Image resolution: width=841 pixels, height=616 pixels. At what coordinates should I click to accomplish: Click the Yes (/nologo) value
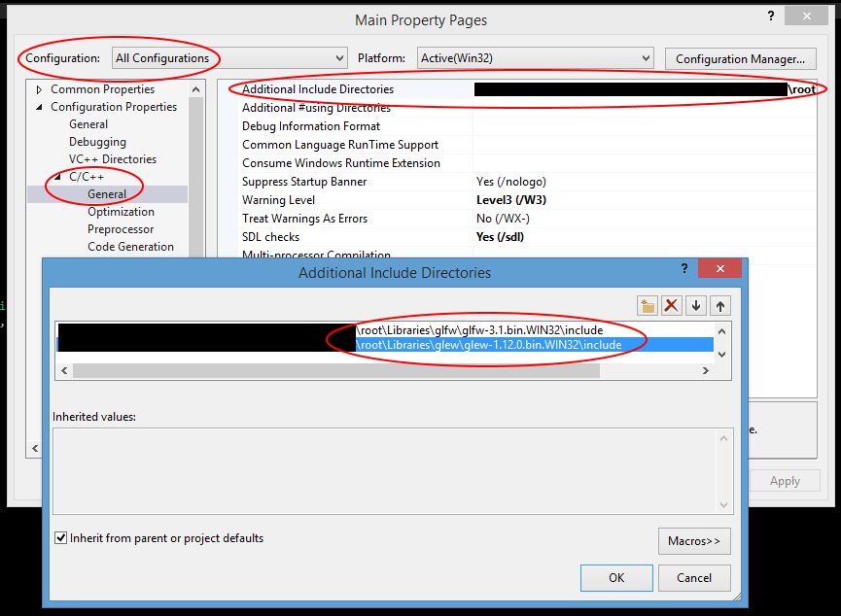pos(511,182)
